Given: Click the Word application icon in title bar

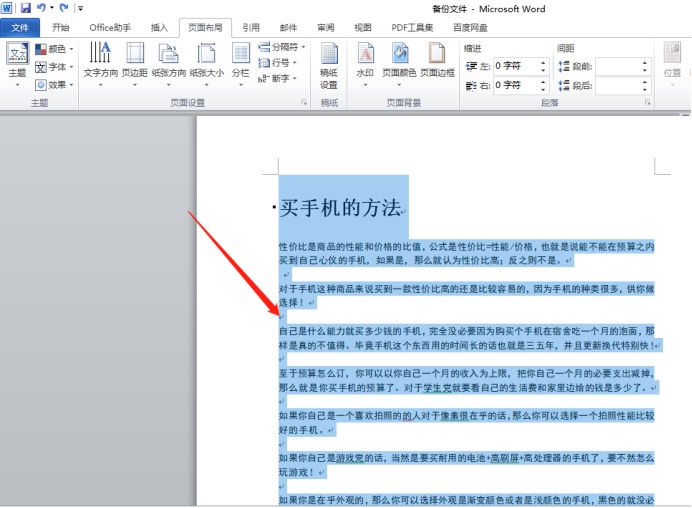Looking at the screenshot, I should pyautogui.click(x=7, y=8).
